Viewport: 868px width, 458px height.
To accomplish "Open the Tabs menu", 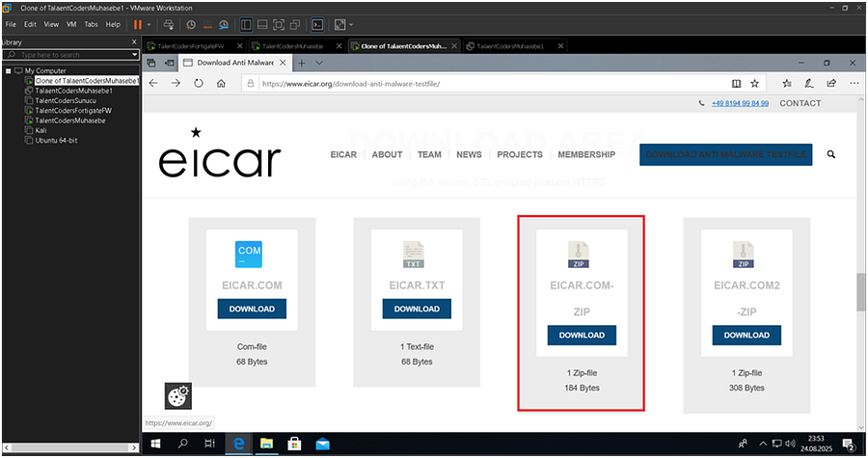I will pos(91,24).
